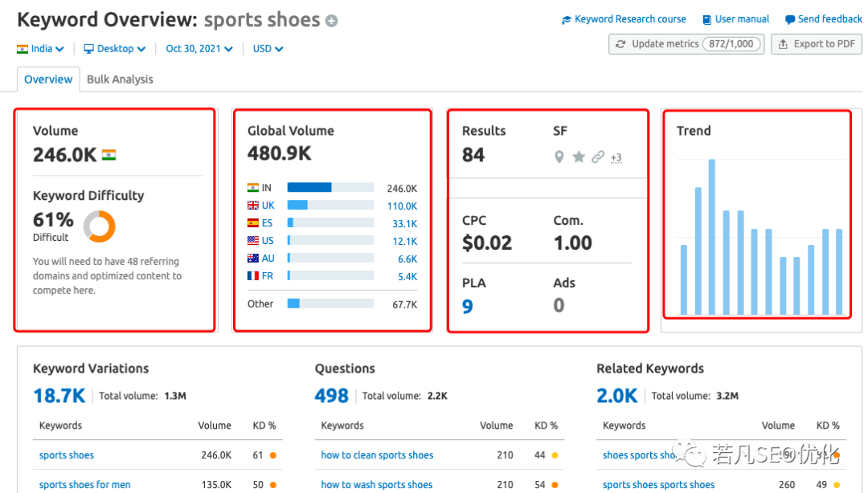Click the location pin SERP feature icon

[x=559, y=157]
